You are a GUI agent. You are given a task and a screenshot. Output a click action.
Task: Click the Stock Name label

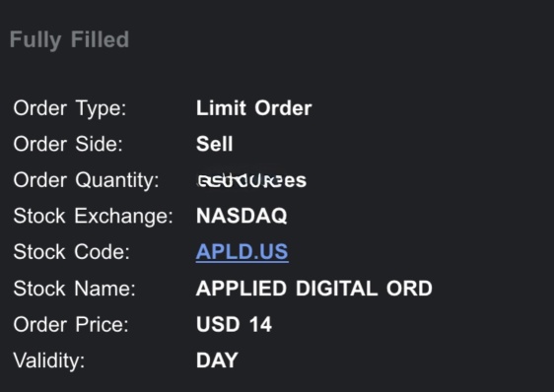74,289
